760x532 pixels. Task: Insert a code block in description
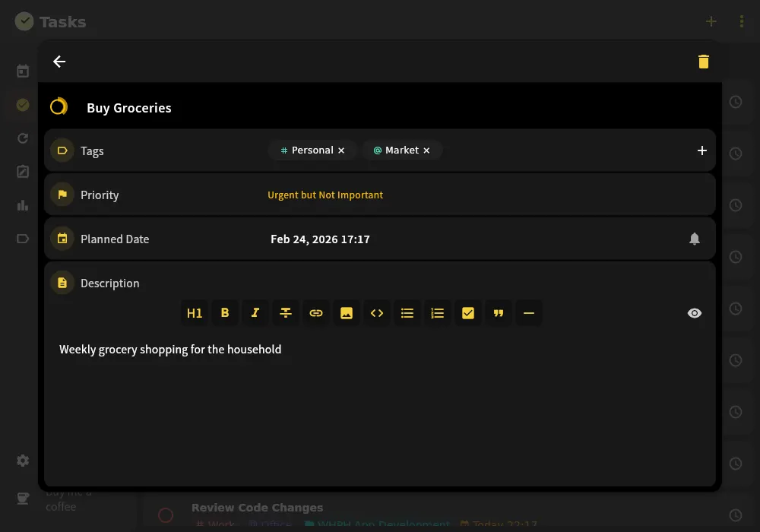point(377,313)
